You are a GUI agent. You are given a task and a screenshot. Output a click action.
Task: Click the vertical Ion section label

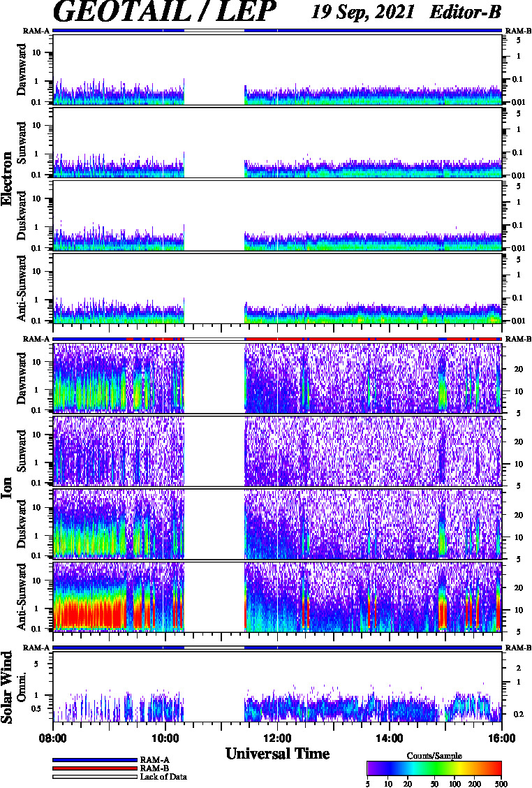tap(7, 488)
